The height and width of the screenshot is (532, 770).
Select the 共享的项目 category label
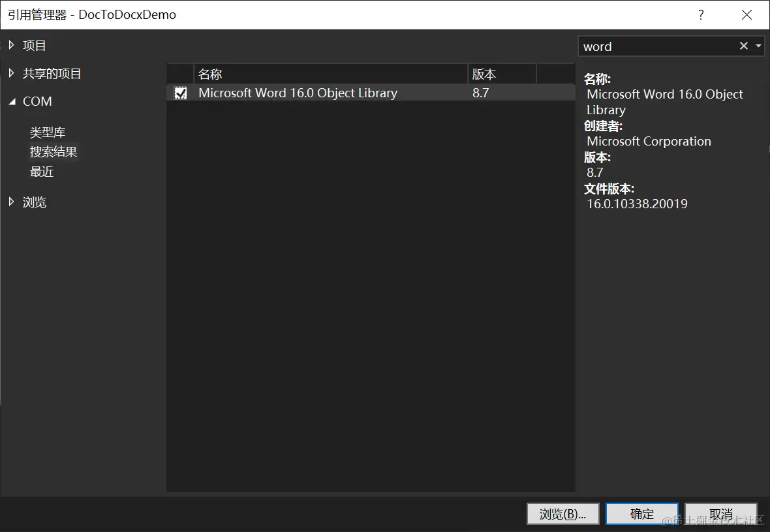pos(52,73)
